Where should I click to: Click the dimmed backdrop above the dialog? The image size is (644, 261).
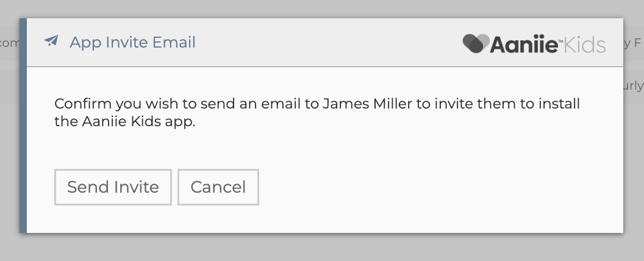click(322, 8)
